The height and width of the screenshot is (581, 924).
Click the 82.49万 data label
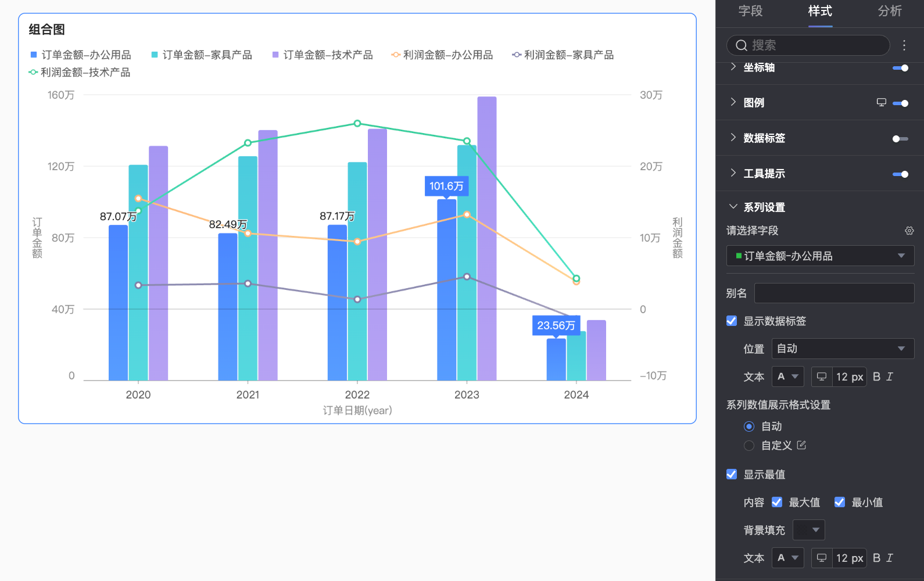click(228, 224)
